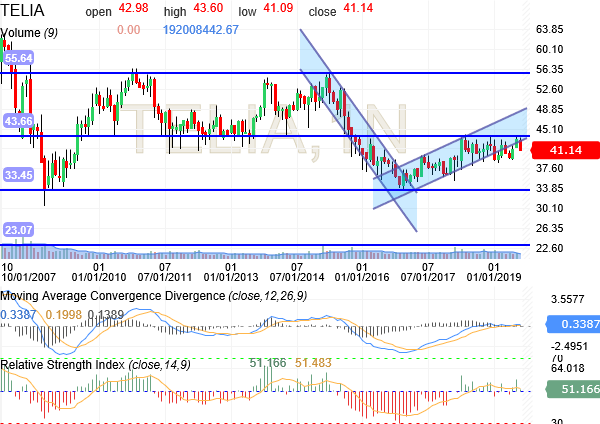Click the red 41.14 current price marker
The height and width of the screenshot is (424, 600).
[x=566, y=150]
